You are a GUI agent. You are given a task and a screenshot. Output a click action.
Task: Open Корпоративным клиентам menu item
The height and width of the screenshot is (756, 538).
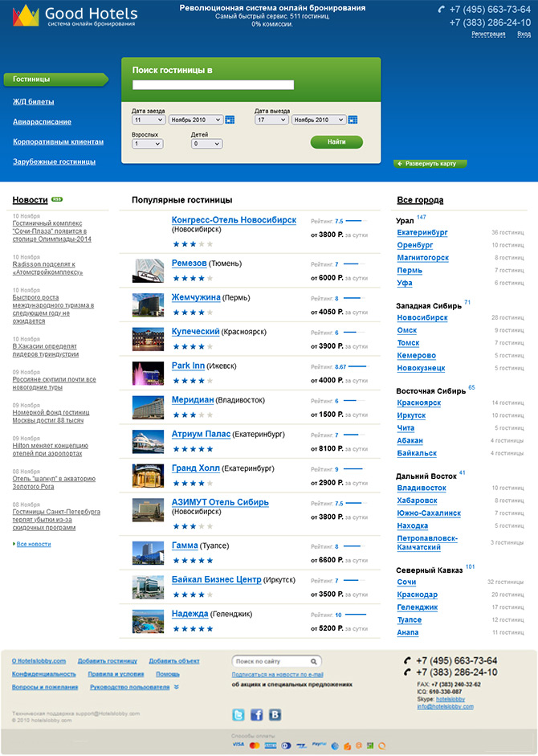58,141
